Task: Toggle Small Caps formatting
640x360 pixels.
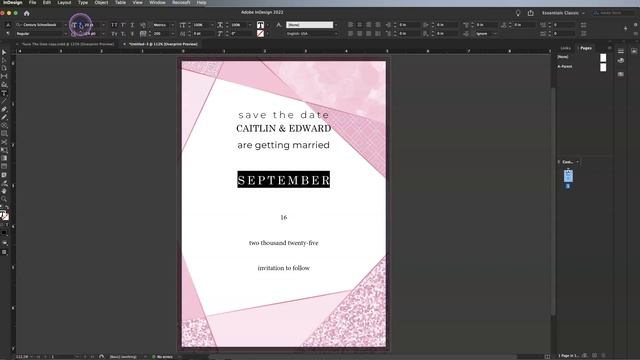Action: pyautogui.click(x=114, y=33)
